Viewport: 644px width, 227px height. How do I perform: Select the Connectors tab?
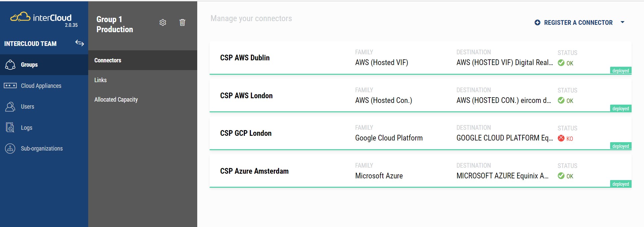coord(108,60)
